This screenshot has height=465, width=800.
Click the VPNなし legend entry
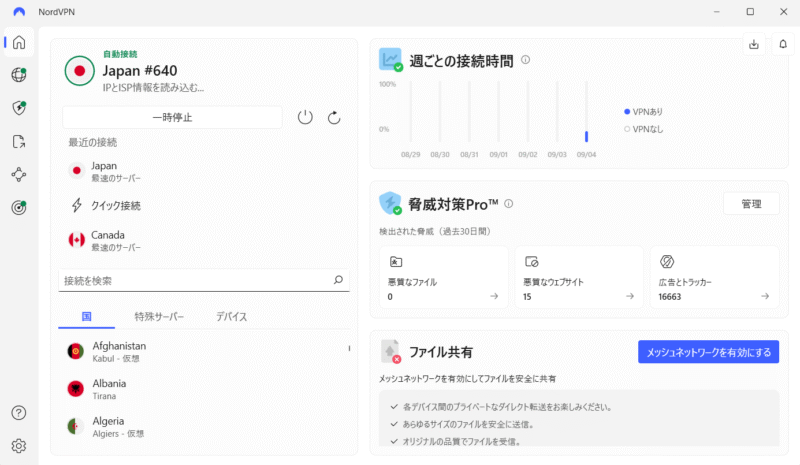644,129
